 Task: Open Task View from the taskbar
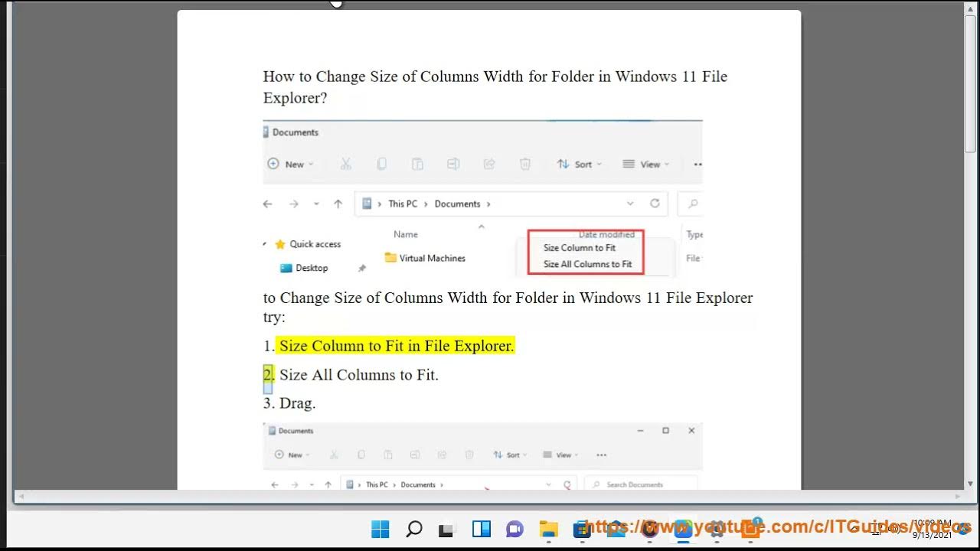(x=446, y=529)
